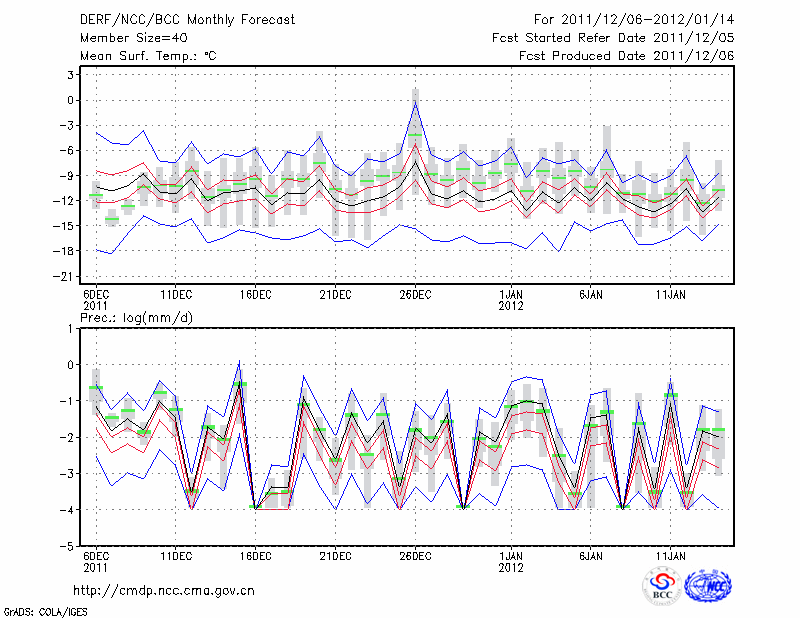
Task: Click the Fcst Produced Date line
Action: tap(626, 56)
